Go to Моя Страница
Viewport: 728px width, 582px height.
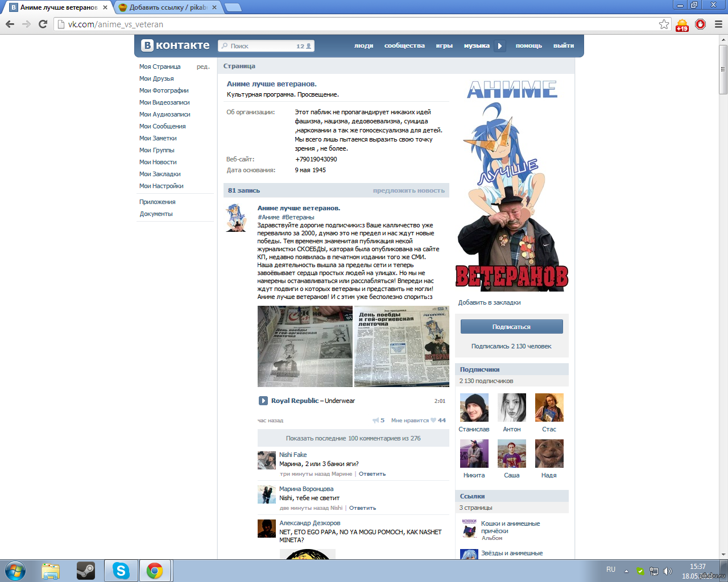click(x=160, y=66)
